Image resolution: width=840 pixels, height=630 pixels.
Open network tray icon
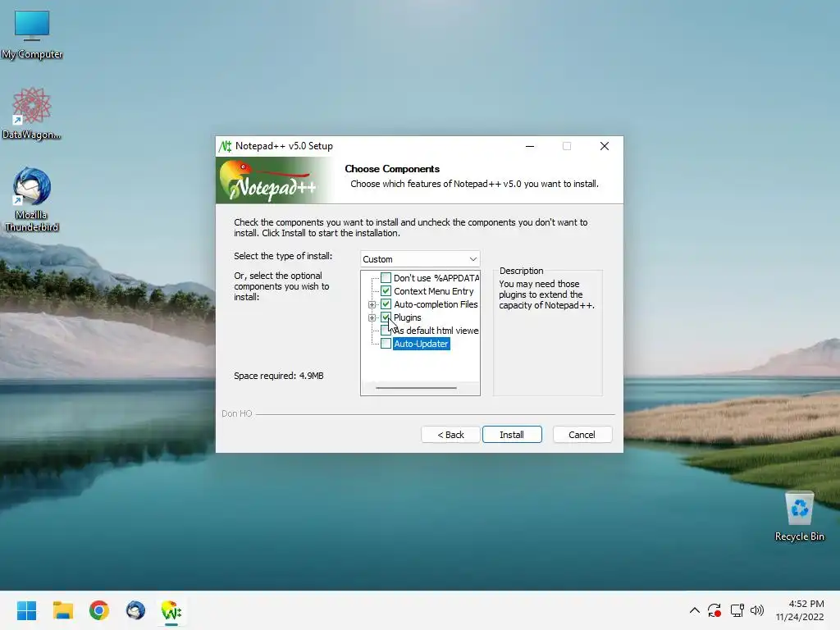tap(737, 610)
